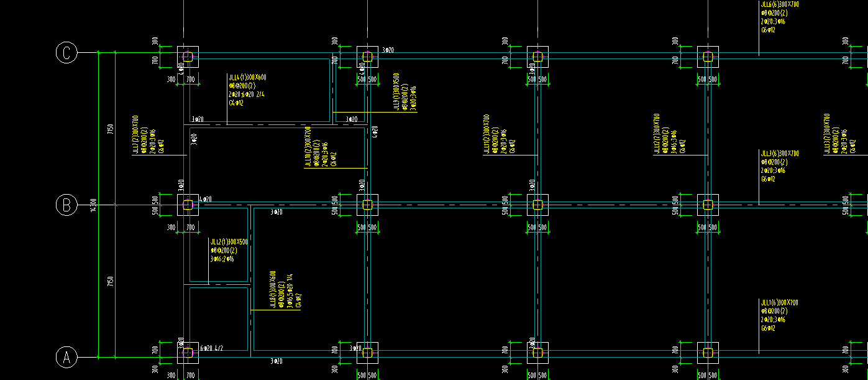This screenshot has height=380, width=868.
Task: Pick the JLL9(1) beam annotation text
Action: coord(405,92)
